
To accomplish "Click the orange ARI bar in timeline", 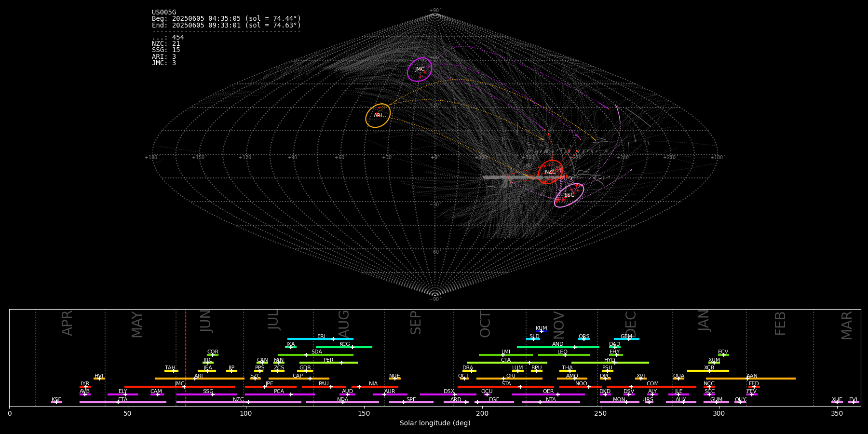I will pos(199,379).
